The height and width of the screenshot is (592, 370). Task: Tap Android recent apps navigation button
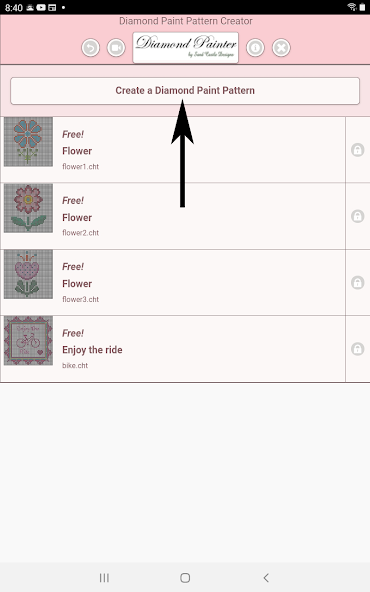pyautogui.click(x=104, y=578)
